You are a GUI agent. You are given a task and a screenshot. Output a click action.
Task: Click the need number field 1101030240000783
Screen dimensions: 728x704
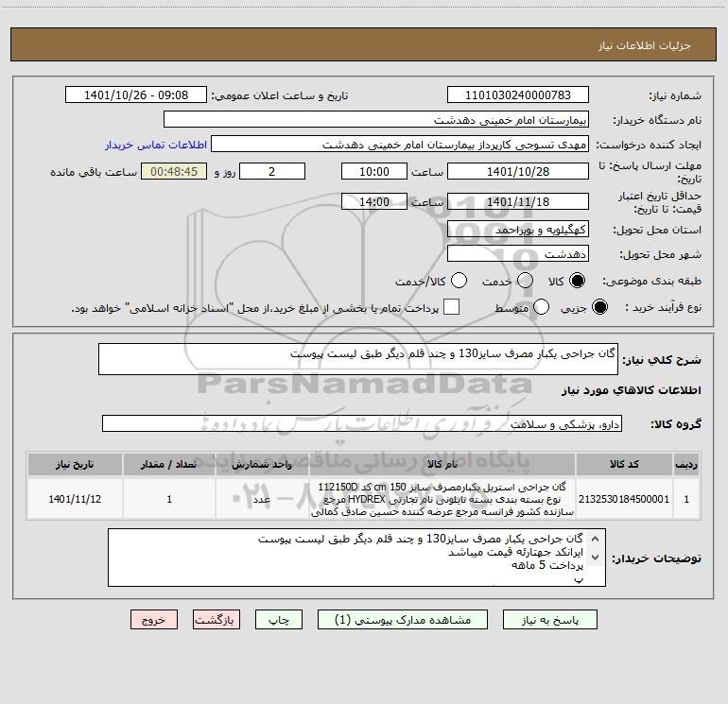click(518, 94)
